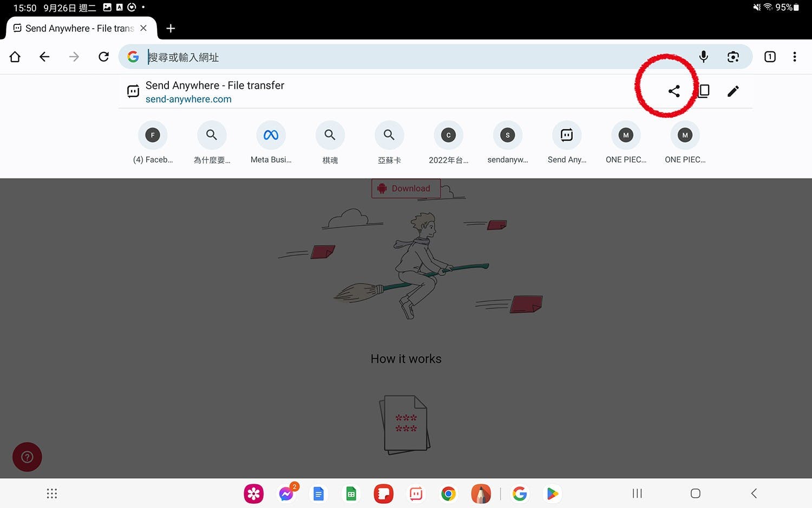This screenshot has height=508, width=812.
Task: Open Chrome three-dot overflow menu
Action: (794, 57)
